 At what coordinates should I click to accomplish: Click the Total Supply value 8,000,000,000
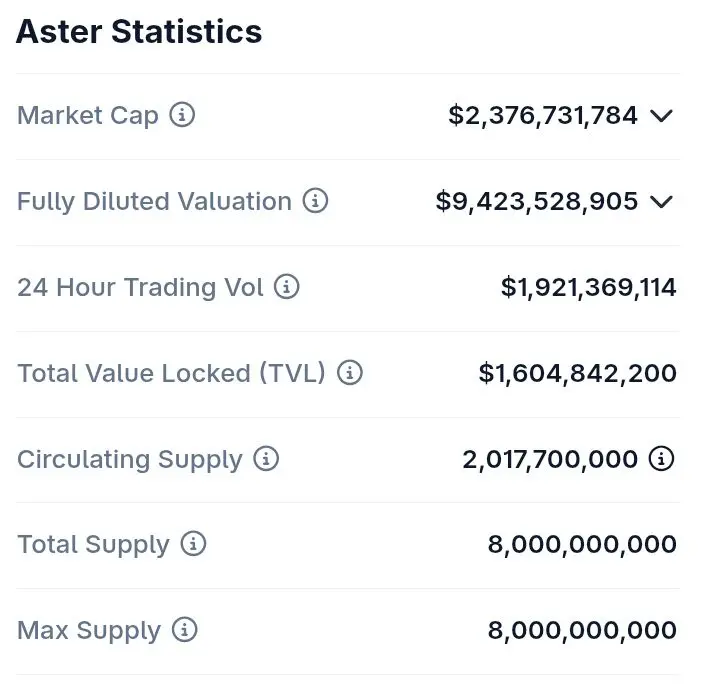[582, 545]
